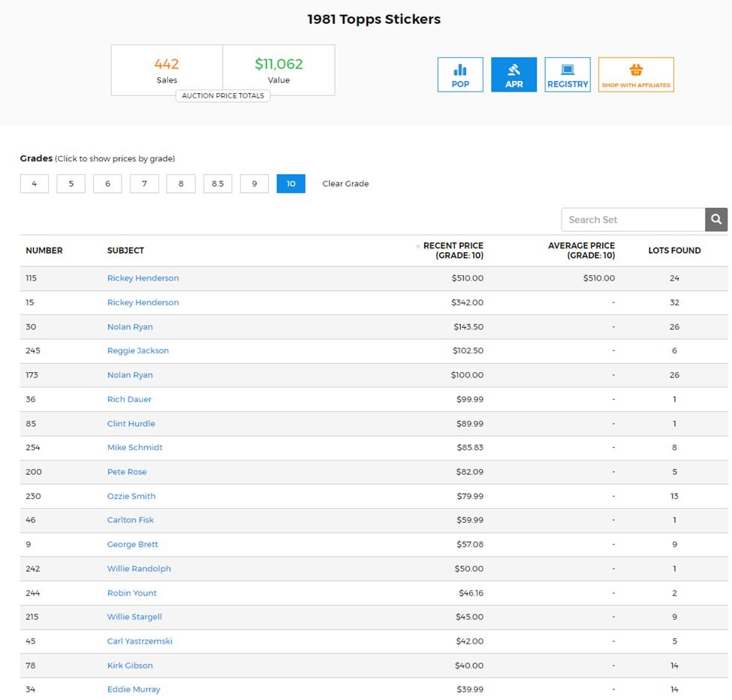The image size is (732, 700).
Task: Click the lots found value 32
Action: point(674,302)
